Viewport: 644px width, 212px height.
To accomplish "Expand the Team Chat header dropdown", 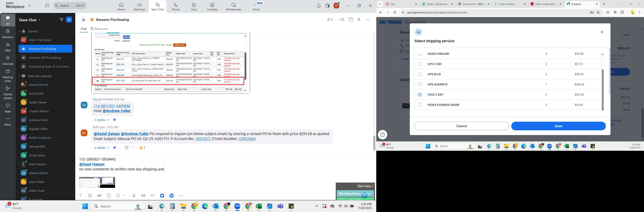I will (40, 20).
